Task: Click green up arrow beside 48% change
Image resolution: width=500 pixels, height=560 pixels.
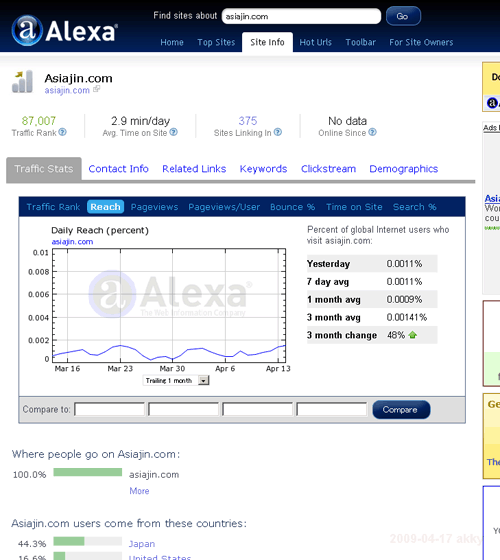Action: [413, 335]
